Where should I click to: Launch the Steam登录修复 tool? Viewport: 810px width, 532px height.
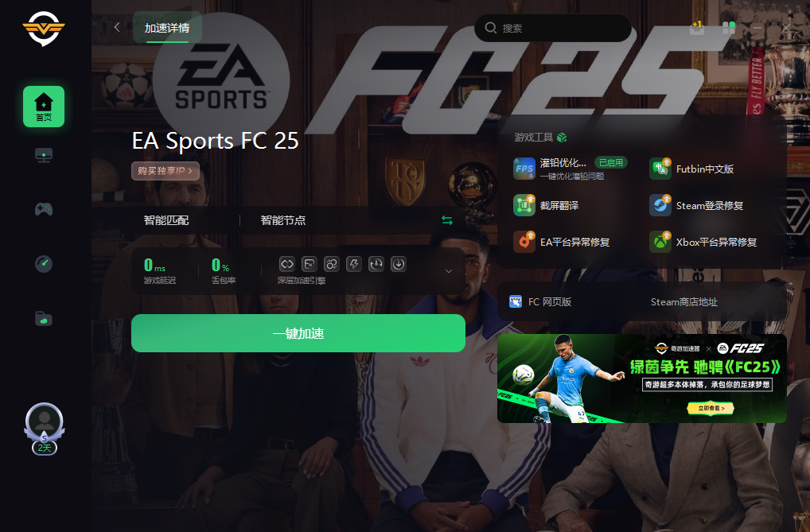coord(696,206)
